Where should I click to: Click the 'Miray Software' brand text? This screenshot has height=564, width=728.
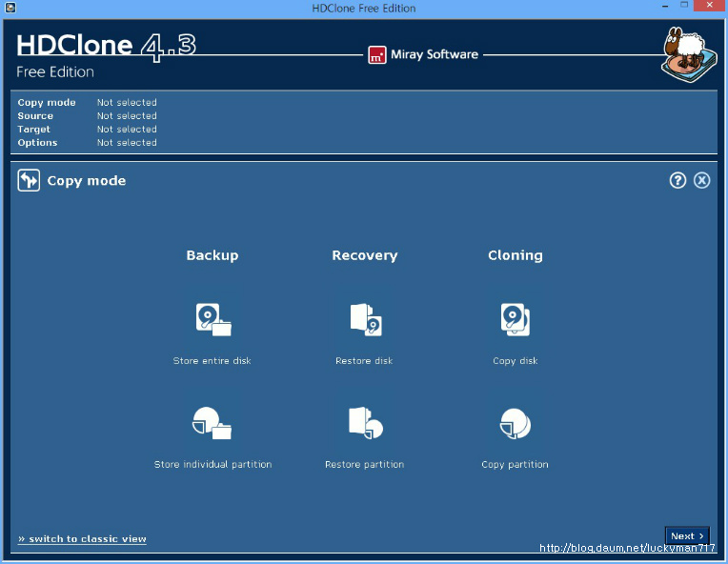pyautogui.click(x=435, y=54)
